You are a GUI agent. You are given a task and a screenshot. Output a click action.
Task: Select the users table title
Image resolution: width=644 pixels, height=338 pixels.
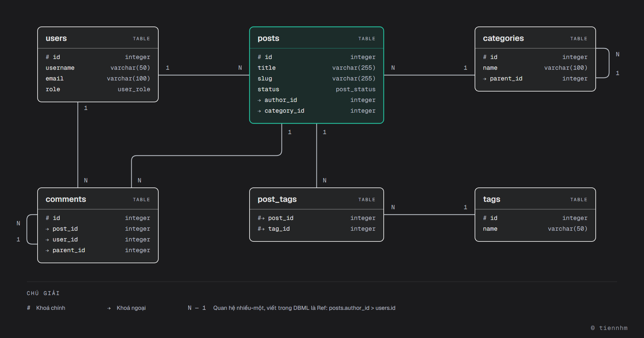[x=56, y=38]
